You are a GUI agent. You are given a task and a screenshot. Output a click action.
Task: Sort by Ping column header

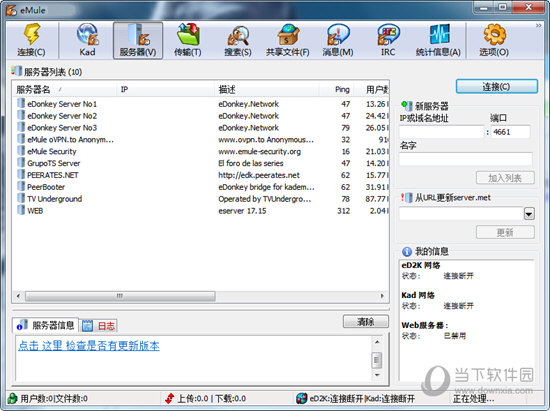tap(336, 89)
